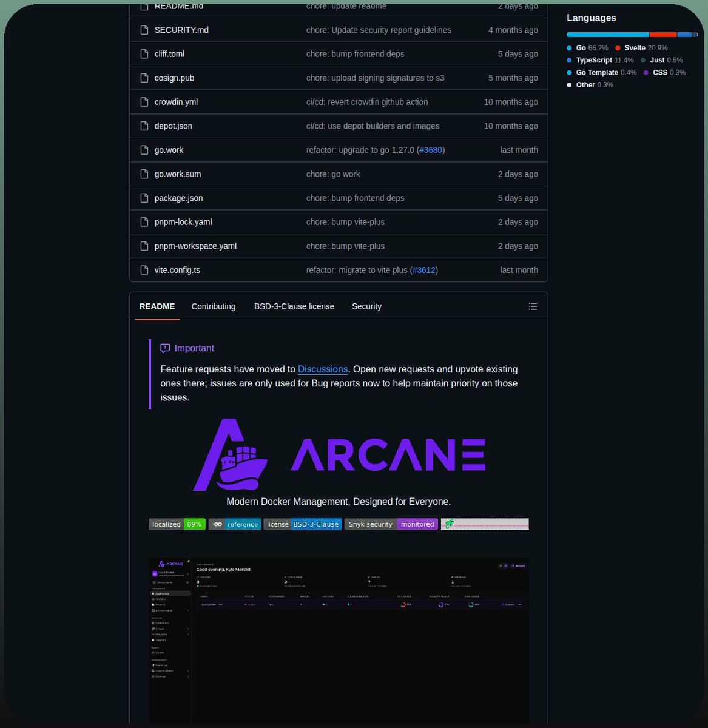Click file icon beside pnpm-workspace.yaml
This screenshot has width=708, height=728.
pos(144,246)
